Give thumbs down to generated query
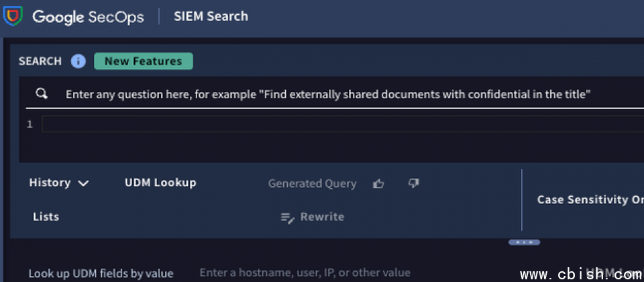The width and height of the screenshot is (644, 282). point(414,183)
